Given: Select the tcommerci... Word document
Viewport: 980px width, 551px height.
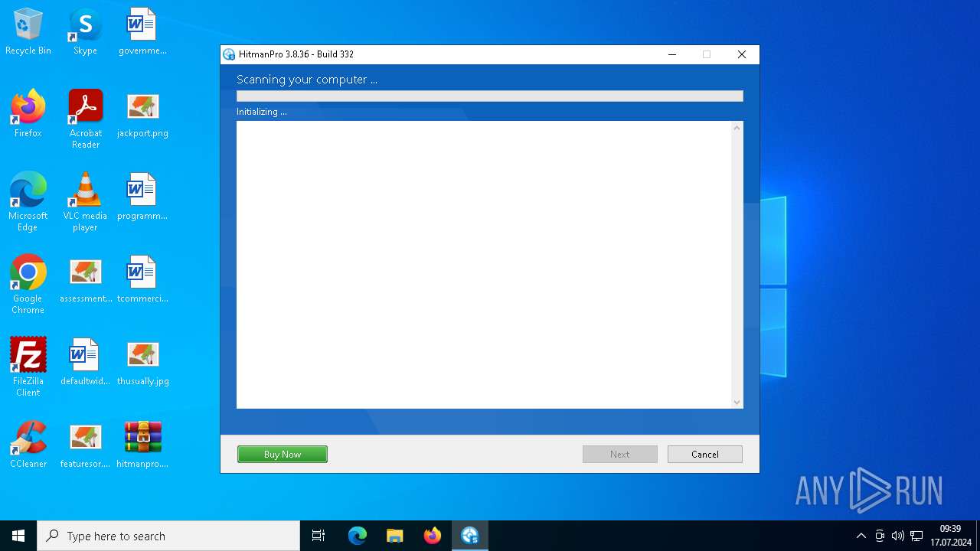Looking at the screenshot, I should pyautogui.click(x=142, y=279).
